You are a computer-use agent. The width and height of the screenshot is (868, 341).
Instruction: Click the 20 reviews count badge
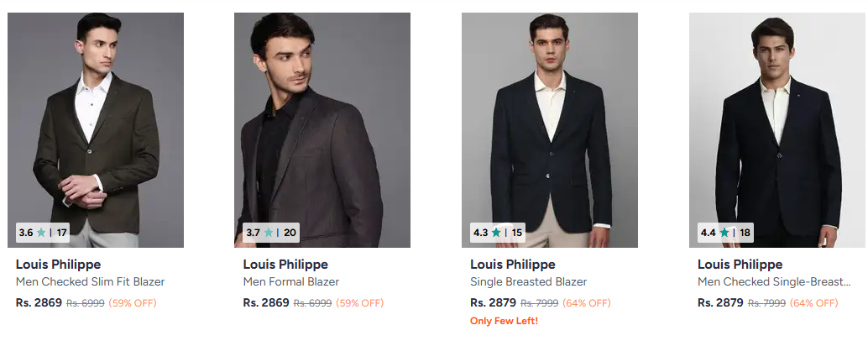[290, 233]
